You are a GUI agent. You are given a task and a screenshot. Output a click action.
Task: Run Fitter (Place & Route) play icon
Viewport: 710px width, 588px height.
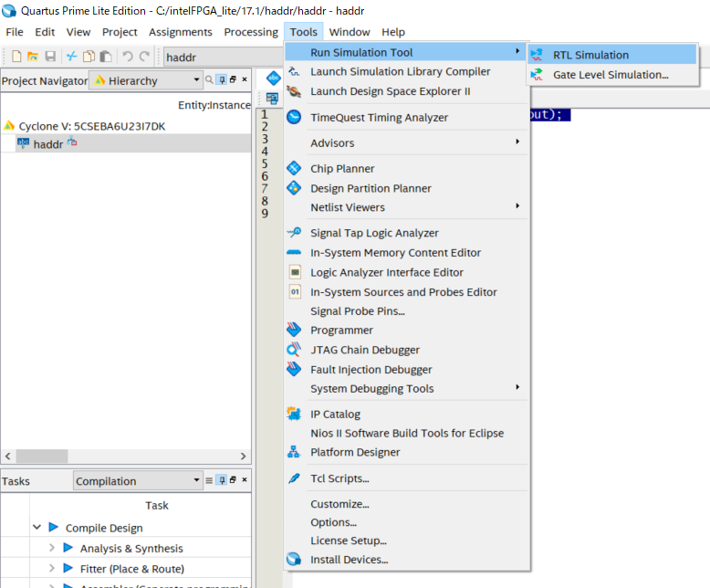(68, 568)
